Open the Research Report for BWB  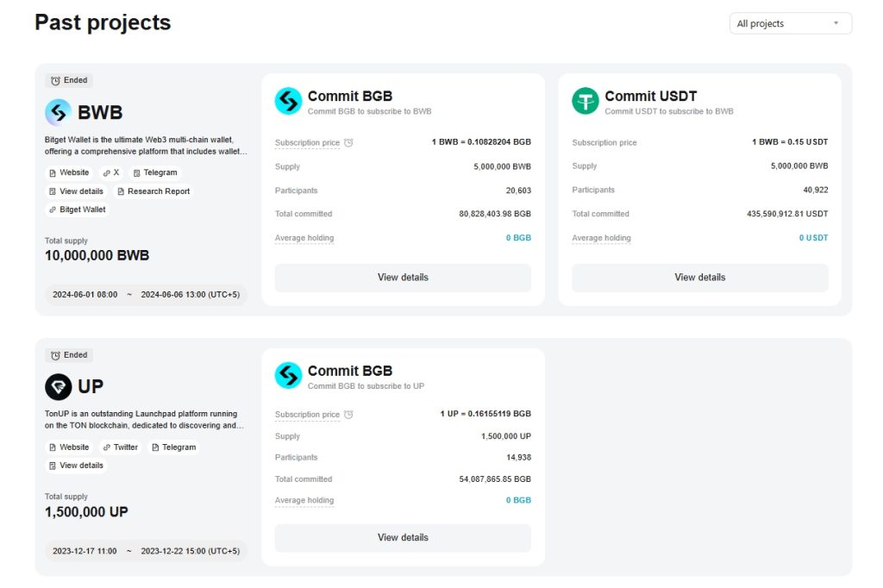(153, 191)
